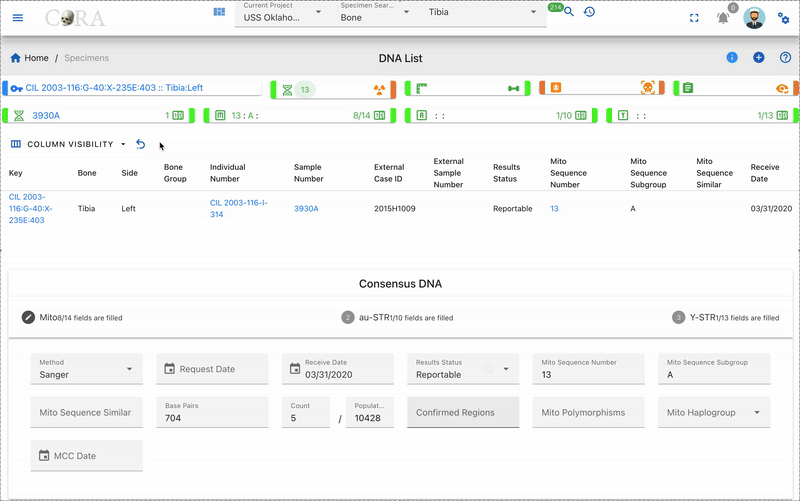
Task: Open the search history clock icon
Action: coord(589,12)
